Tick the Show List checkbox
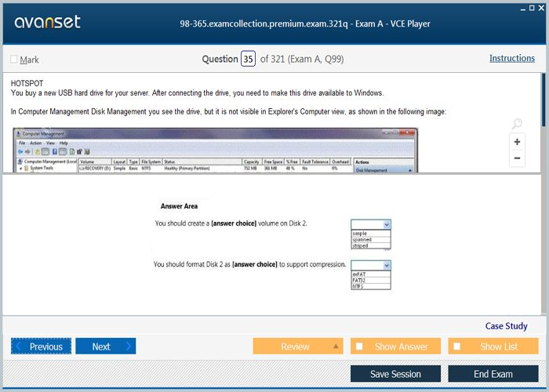Screen dimensions: 549x392 (456, 347)
